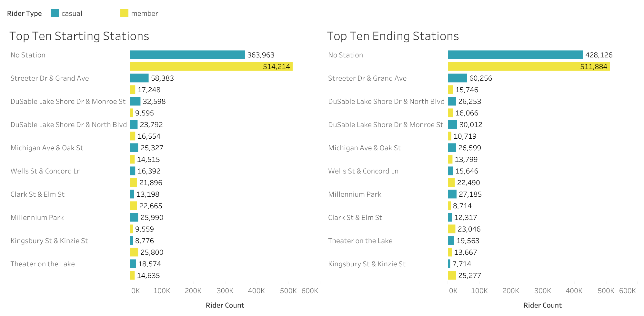Select the bar labeled 14,635

132,275
